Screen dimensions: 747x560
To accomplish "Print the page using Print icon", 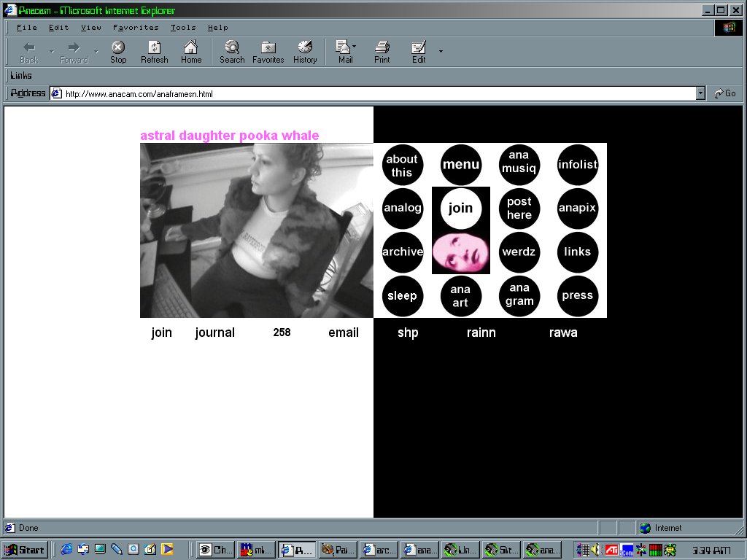I will pyautogui.click(x=382, y=48).
